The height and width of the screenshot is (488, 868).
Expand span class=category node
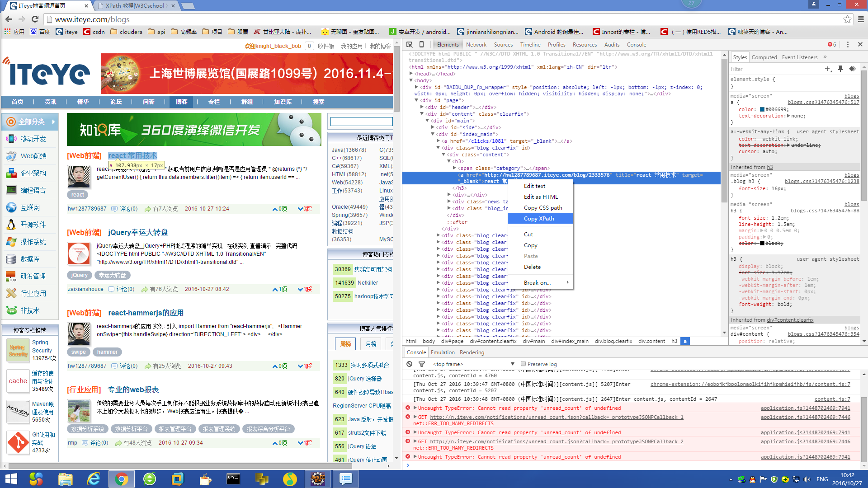[x=454, y=168]
